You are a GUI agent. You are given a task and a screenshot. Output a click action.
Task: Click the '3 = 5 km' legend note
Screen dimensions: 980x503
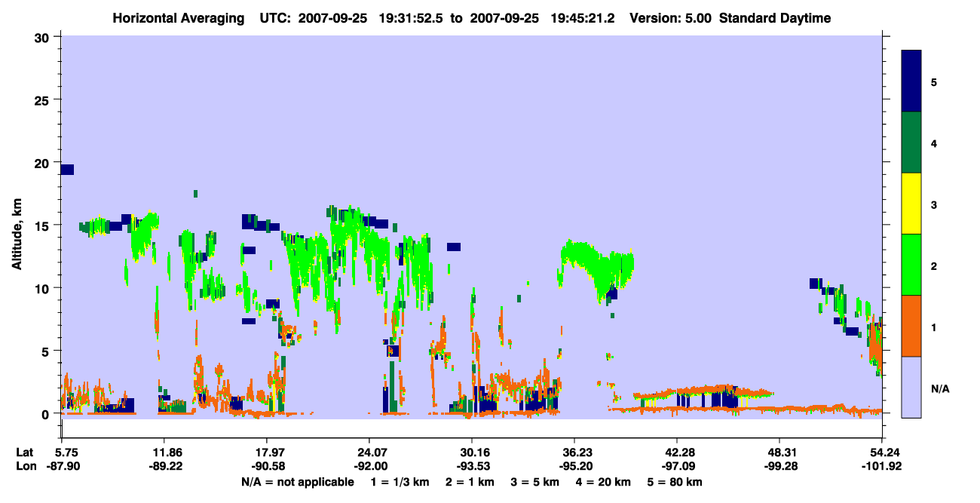pos(534,482)
